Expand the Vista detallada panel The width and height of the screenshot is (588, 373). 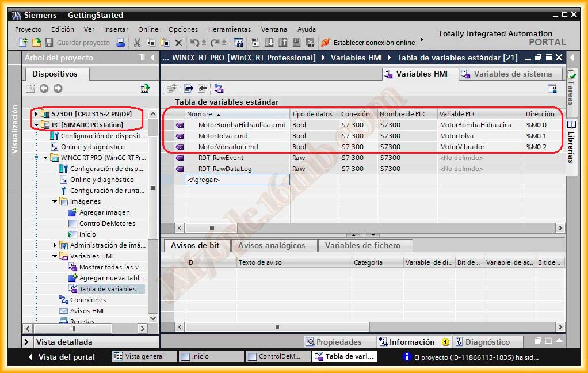point(27,342)
